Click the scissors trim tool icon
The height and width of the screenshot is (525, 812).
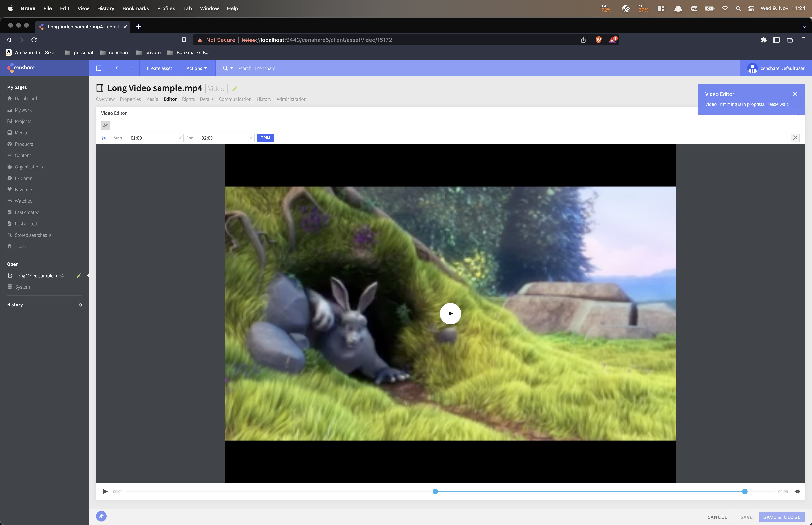105,125
